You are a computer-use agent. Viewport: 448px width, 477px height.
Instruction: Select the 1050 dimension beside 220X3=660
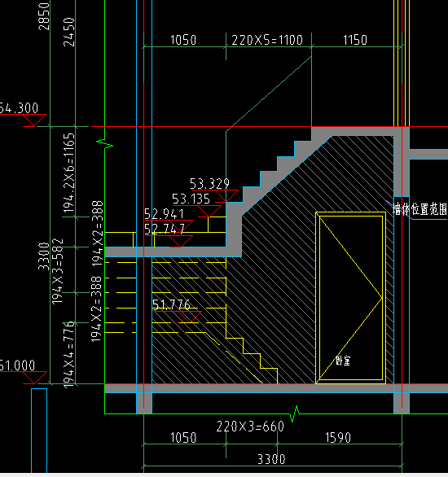click(x=183, y=438)
